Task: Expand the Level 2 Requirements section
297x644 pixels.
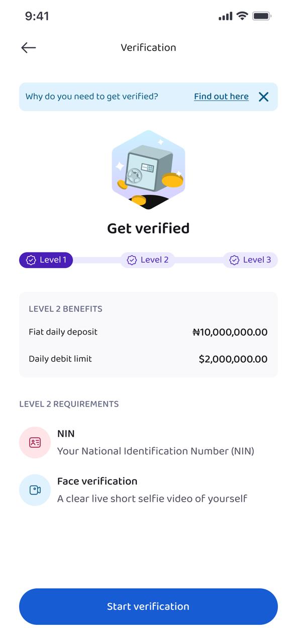Action: [69, 404]
